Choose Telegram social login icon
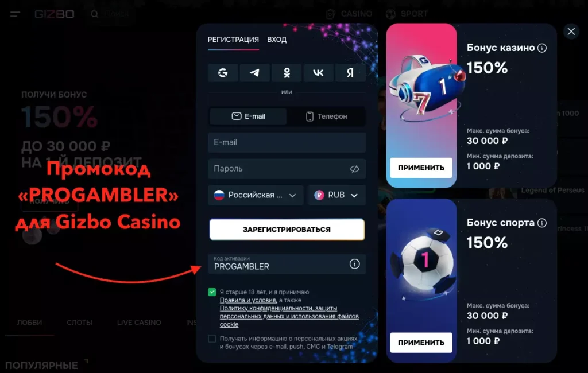Screen dimensions: 588x373 click(x=254, y=73)
